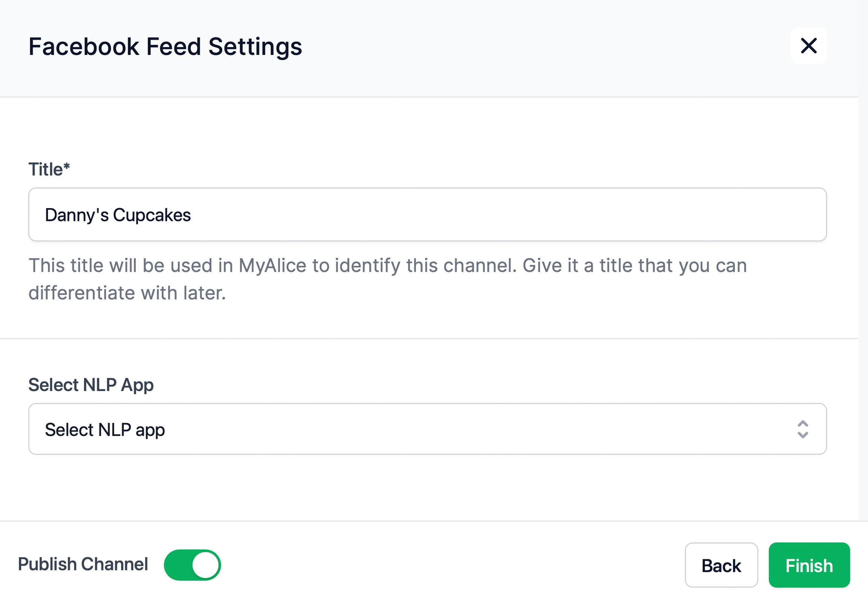Click the up-down chevron in NLP selector

[802, 429]
